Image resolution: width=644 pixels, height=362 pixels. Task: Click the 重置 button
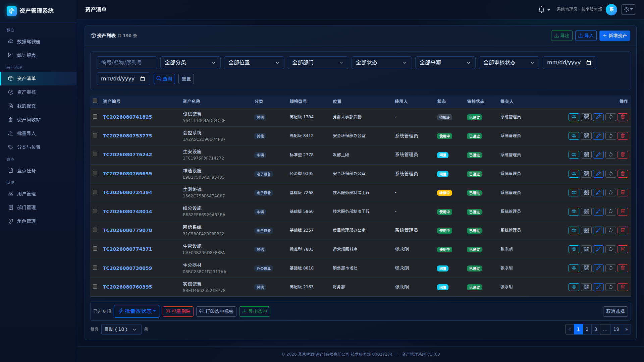pos(186,79)
